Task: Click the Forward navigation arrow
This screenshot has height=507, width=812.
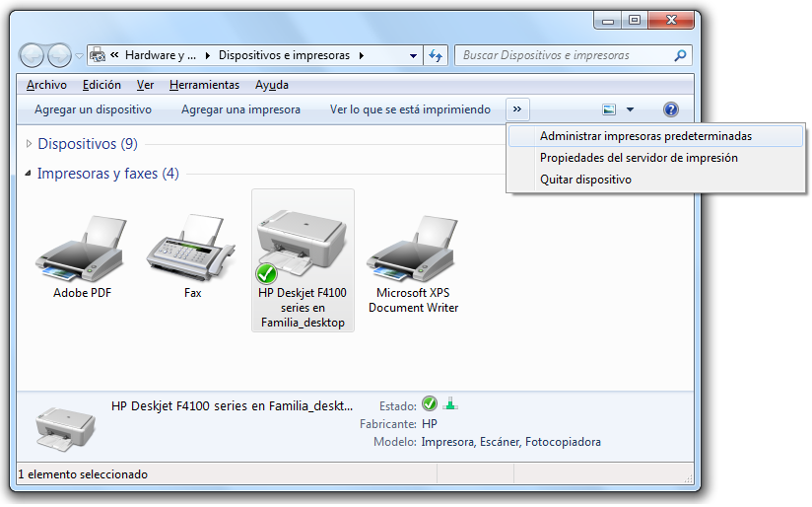Action: [x=59, y=55]
